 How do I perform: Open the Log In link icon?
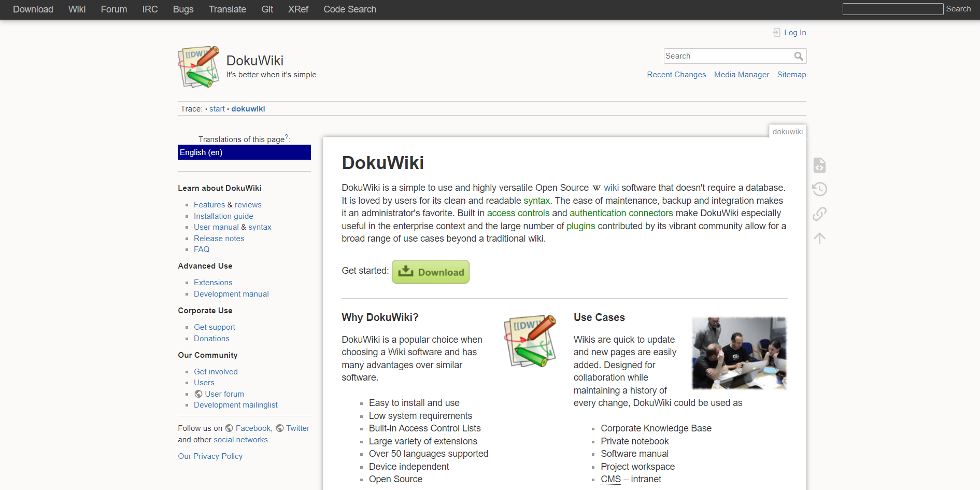click(776, 33)
